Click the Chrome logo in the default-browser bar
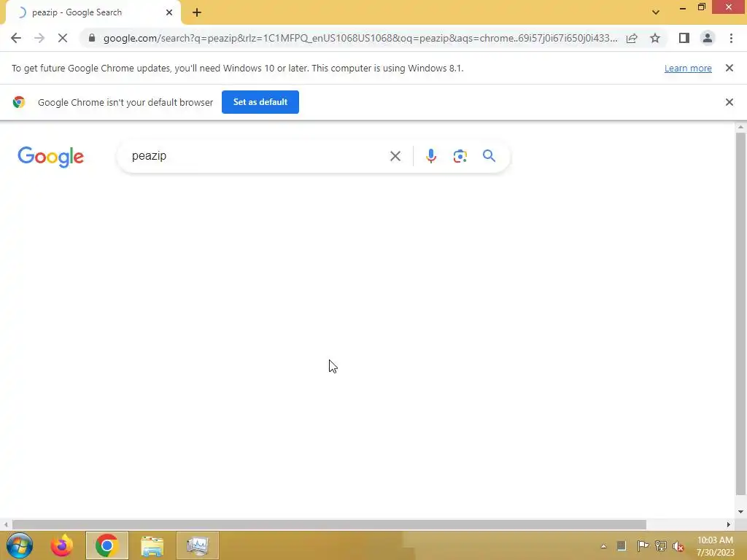Screen dimensions: 747x560 point(19,102)
